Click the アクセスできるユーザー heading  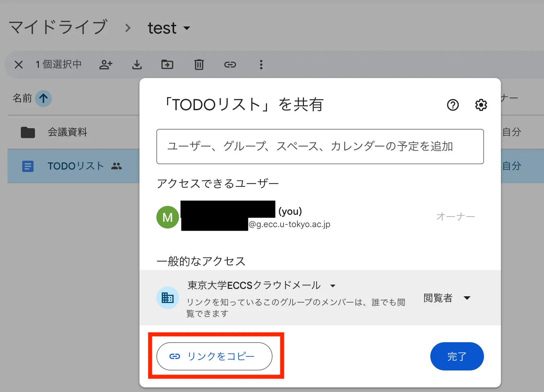click(218, 184)
